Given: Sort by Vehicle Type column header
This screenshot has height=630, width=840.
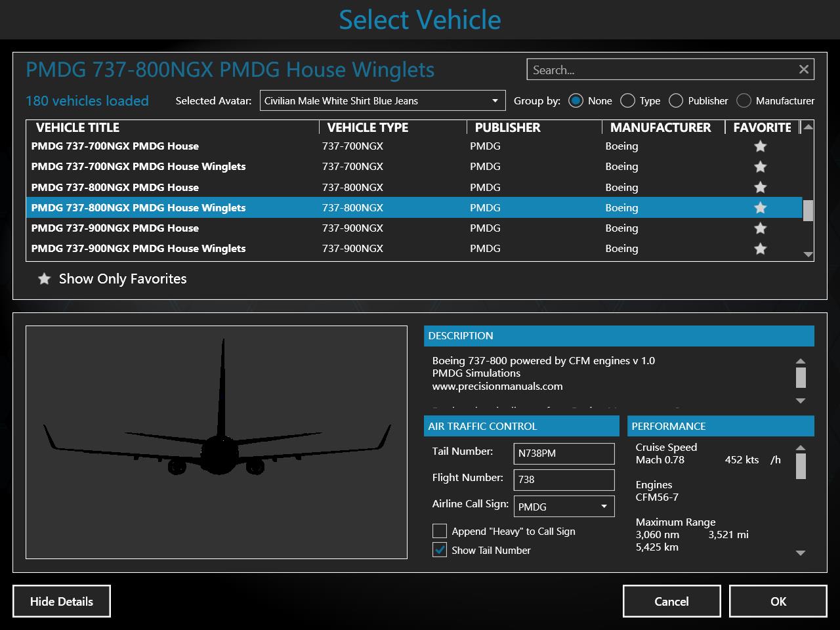Looking at the screenshot, I should 393,127.
